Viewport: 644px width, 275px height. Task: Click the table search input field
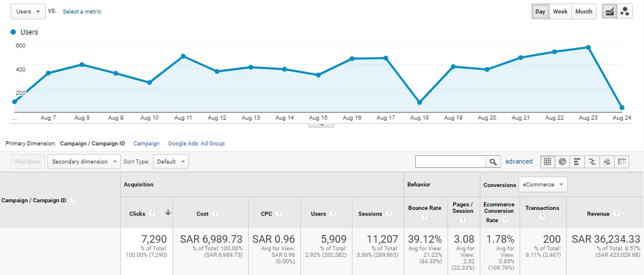pyautogui.click(x=450, y=162)
